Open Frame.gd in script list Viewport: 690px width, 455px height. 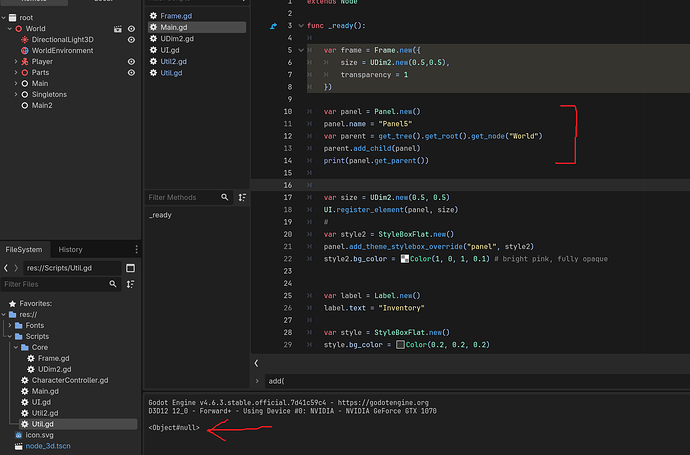(176, 16)
